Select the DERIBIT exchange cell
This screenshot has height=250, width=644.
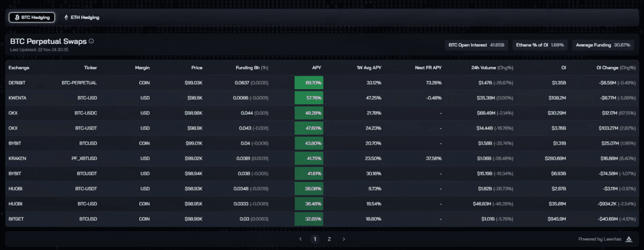point(17,83)
